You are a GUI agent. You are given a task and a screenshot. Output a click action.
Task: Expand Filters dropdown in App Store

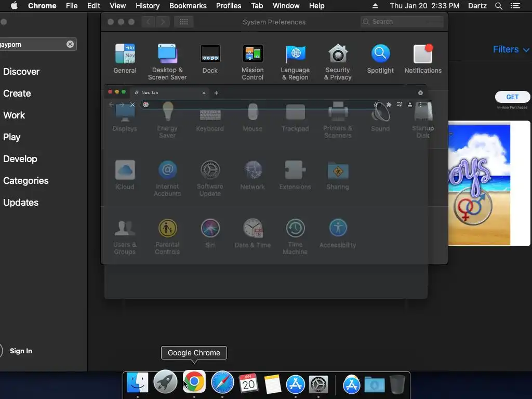pyautogui.click(x=511, y=49)
